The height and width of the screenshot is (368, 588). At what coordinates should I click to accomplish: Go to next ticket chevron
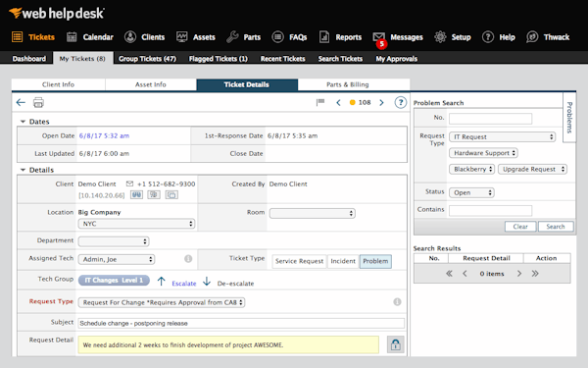(x=381, y=102)
